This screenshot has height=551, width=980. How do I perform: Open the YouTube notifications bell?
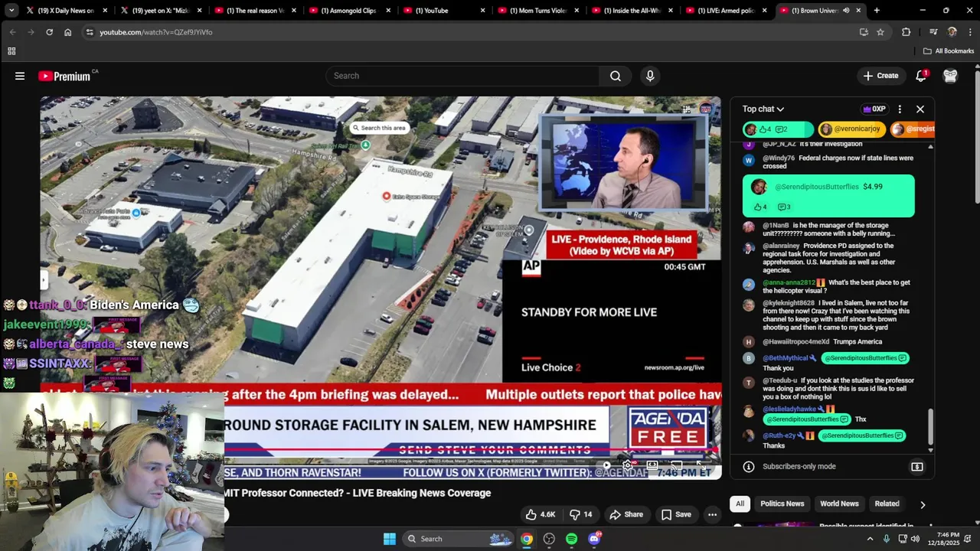[921, 76]
